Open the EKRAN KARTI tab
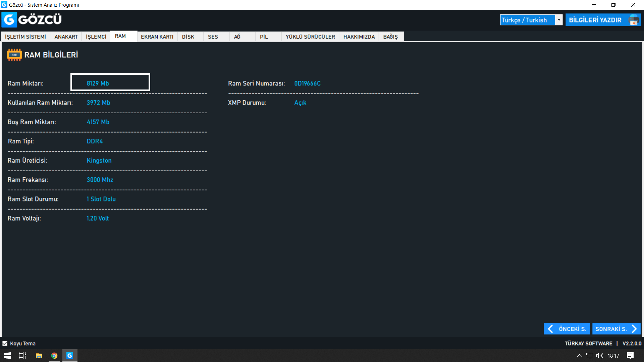The width and height of the screenshot is (644, 362). coord(157,37)
